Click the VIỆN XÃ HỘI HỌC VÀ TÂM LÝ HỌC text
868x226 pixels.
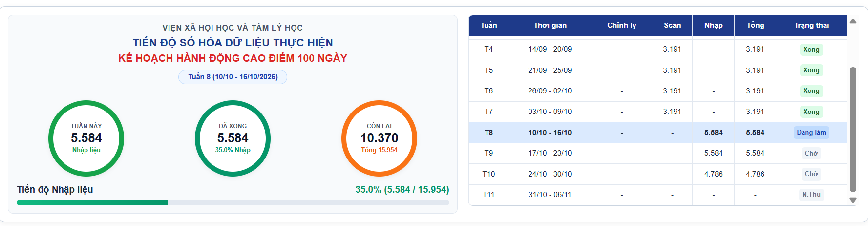click(233, 28)
